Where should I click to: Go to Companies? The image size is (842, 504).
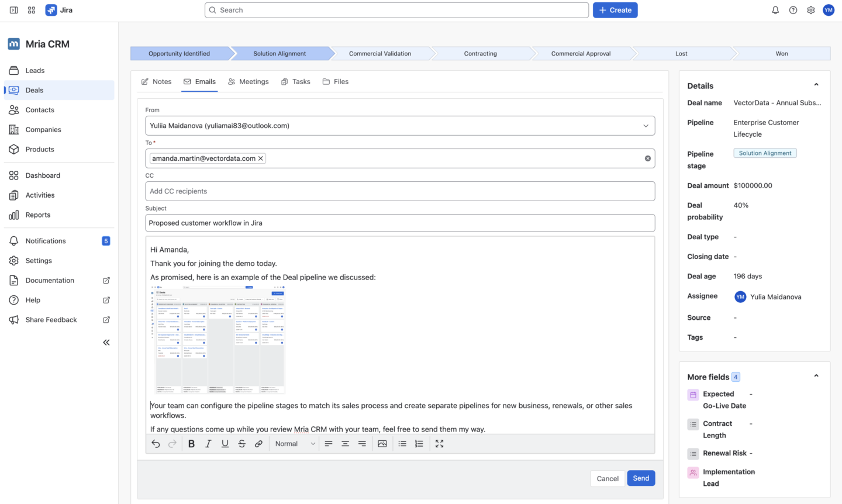(59, 130)
